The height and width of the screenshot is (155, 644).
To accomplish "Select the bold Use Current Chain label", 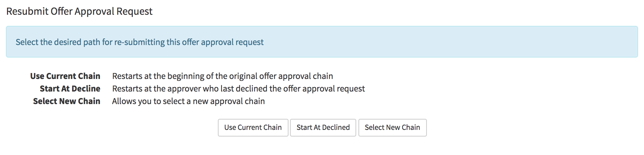I will [65, 76].
